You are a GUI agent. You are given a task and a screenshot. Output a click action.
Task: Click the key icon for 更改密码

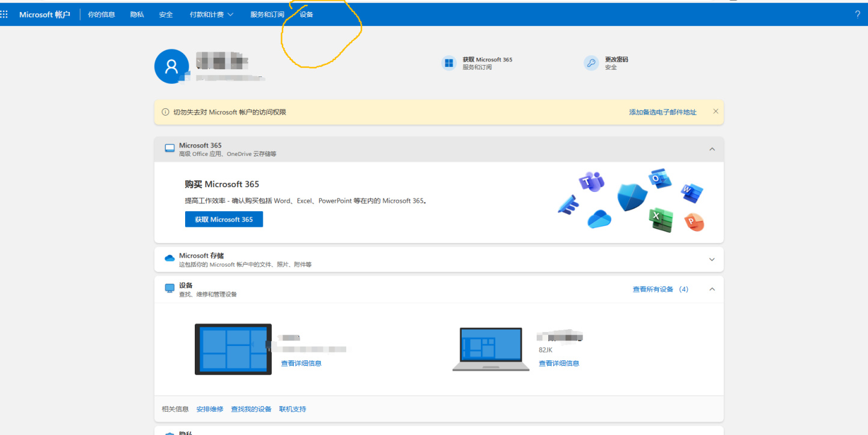click(x=591, y=63)
